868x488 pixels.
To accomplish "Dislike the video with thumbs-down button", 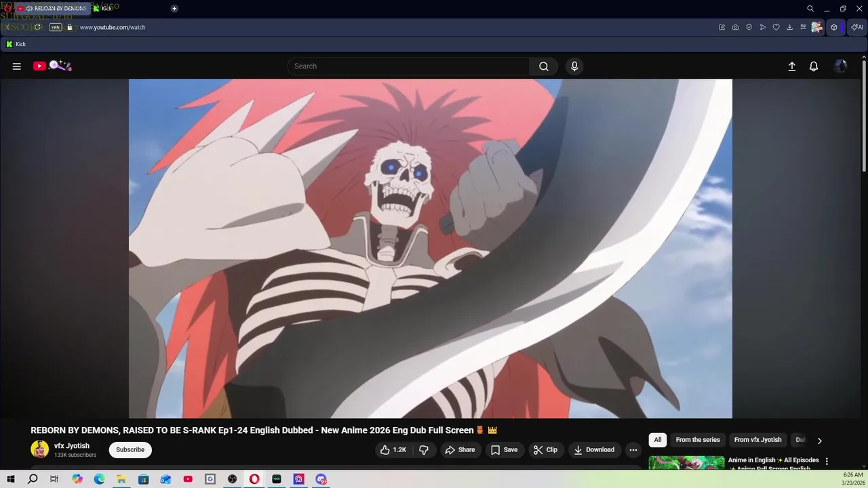I will click(x=424, y=450).
